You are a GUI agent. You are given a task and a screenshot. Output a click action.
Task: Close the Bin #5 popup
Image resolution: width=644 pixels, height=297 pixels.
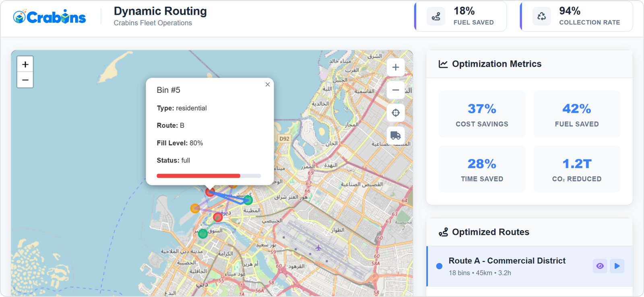268,84
